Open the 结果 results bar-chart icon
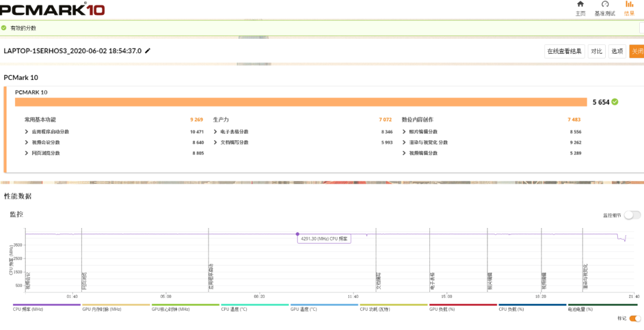This screenshot has height=330, width=644. coord(629,4)
